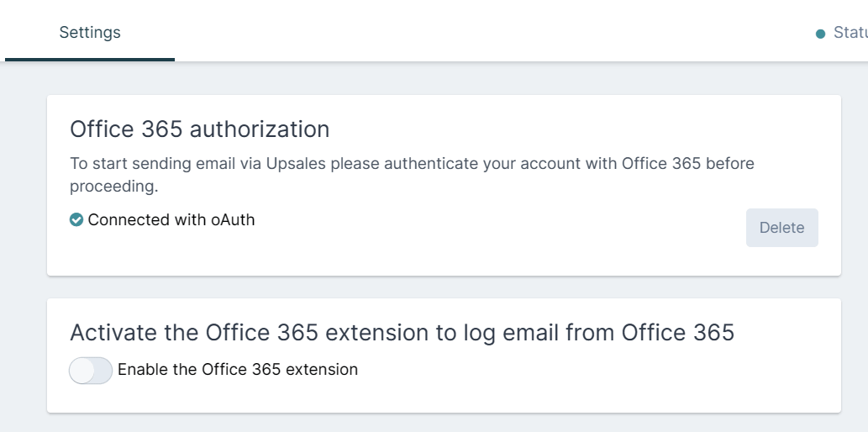Click the 'Enable the Office 365 extension' label

(x=238, y=370)
